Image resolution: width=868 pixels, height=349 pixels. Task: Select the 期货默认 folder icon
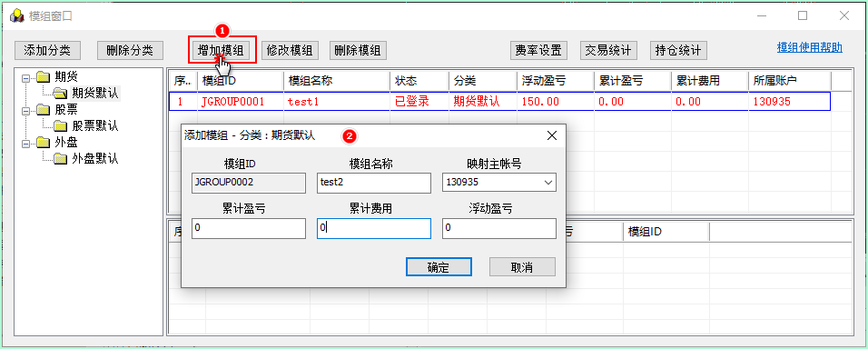click(60, 93)
